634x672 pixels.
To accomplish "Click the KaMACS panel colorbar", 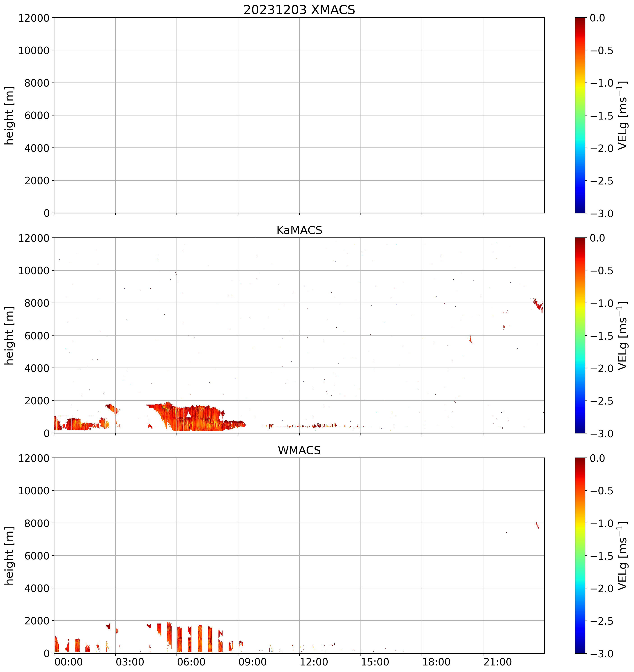I will click(580, 335).
